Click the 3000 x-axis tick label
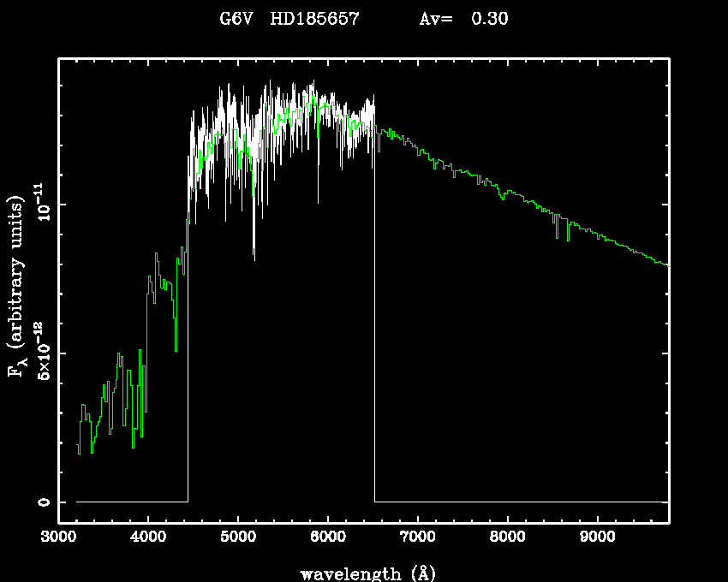Viewport: 728px width, 582px height. (x=59, y=537)
